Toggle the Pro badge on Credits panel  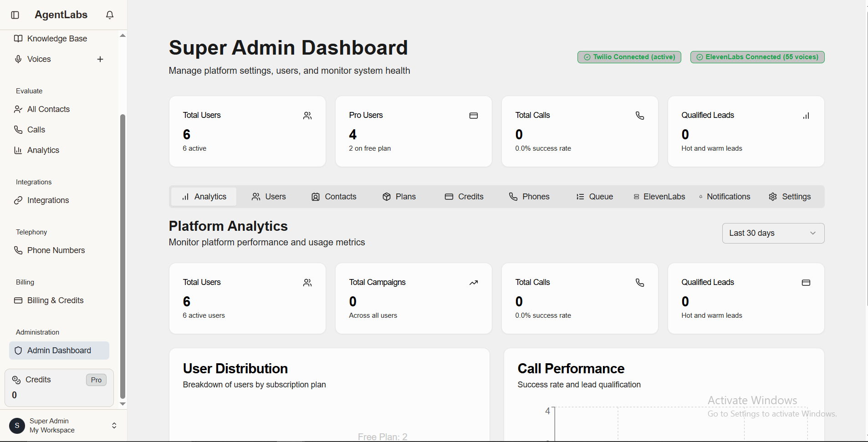point(96,380)
